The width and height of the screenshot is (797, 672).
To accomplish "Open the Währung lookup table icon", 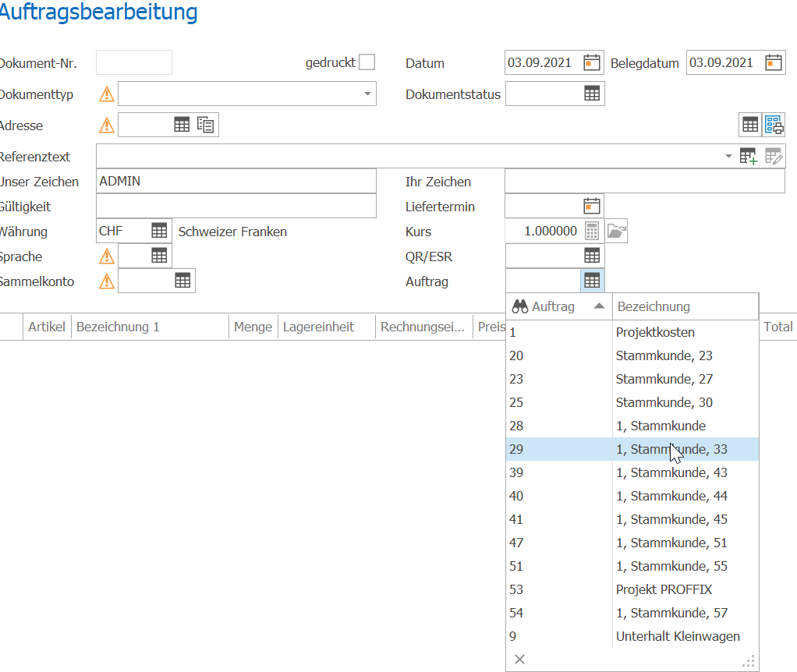I will (159, 231).
